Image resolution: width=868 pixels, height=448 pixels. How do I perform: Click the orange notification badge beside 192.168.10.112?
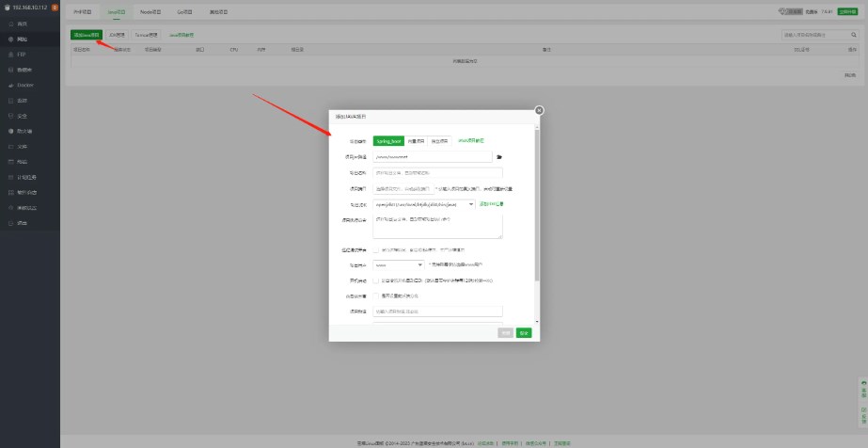coord(55,8)
